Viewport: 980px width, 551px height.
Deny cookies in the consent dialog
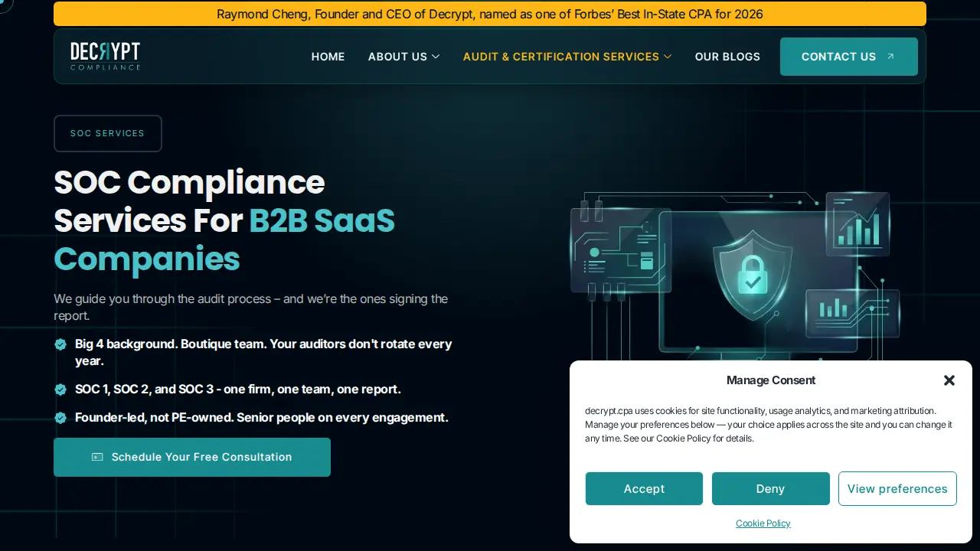(770, 489)
